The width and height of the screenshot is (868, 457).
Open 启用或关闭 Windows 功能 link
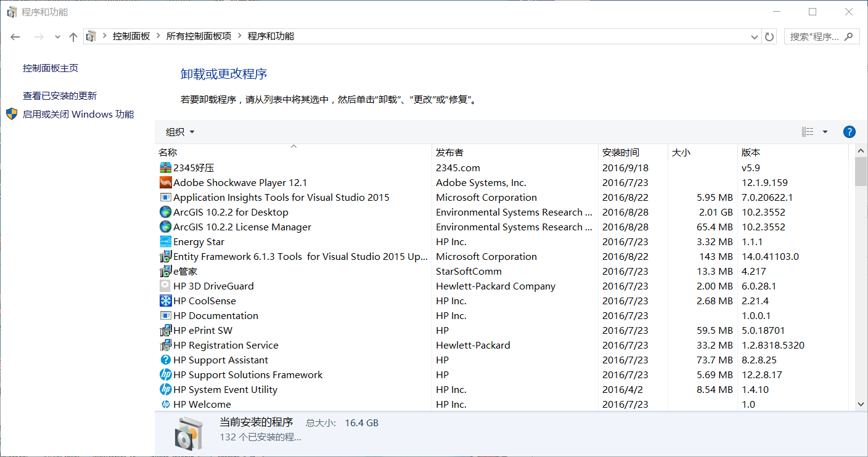78,115
